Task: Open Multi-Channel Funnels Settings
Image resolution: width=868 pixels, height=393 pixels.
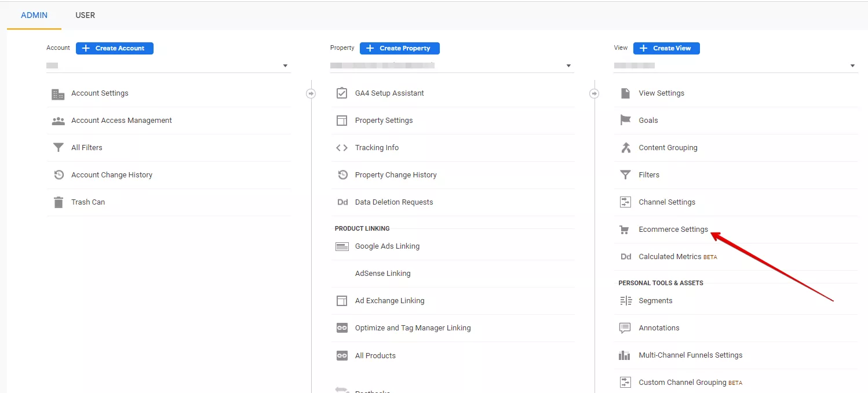Action: (691, 355)
